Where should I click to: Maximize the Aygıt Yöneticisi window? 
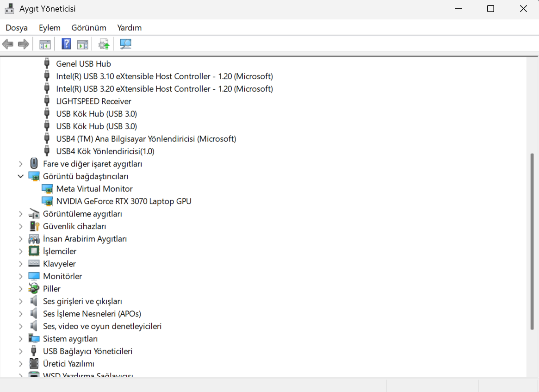pos(490,9)
